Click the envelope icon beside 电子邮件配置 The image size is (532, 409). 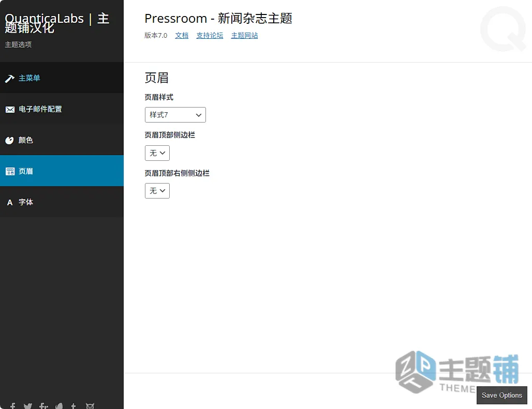[x=10, y=110]
